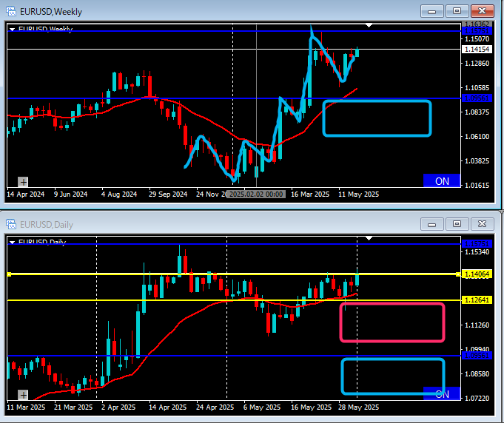Image resolution: width=504 pixels, height=423 pixels.
Task: Click the EURUSD,Daily window chart icon
Action: 11,224
